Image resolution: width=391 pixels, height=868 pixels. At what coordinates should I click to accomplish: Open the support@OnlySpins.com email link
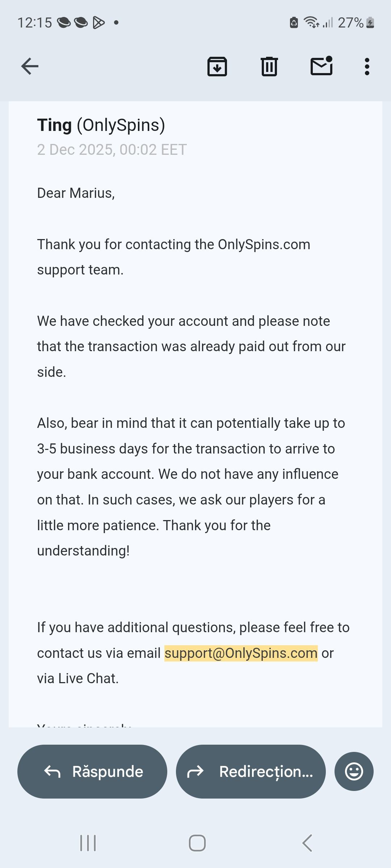pyautogui.click(x=241, y=653)
